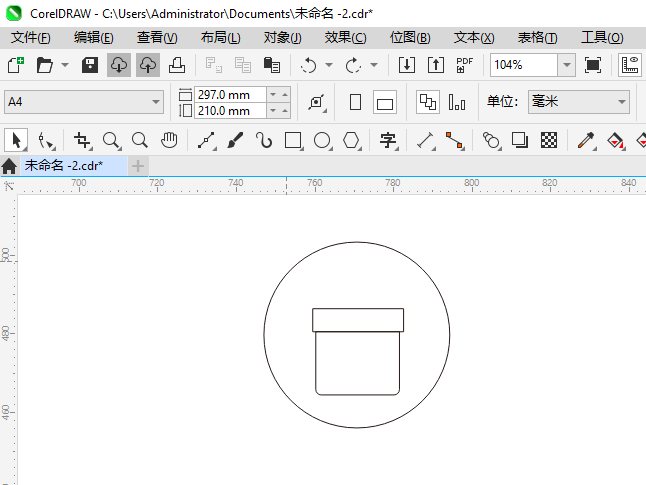Select the Dimension line tool

click(426, 141)
